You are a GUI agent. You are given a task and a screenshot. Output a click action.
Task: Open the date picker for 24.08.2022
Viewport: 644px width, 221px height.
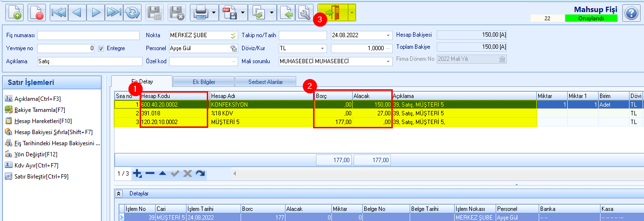click(x=388, y=35)
